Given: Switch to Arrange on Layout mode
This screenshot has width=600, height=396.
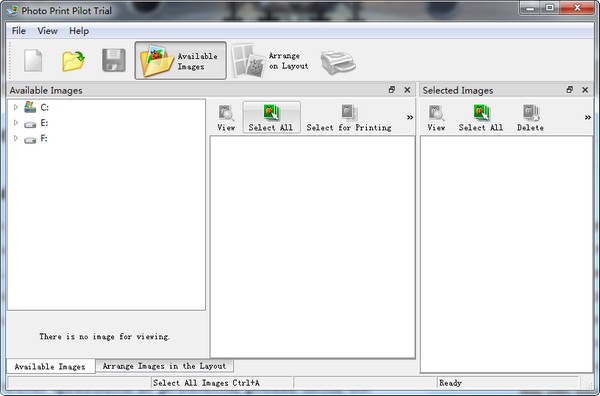Looking at the screenshot, I should click(x=271, y=61).
